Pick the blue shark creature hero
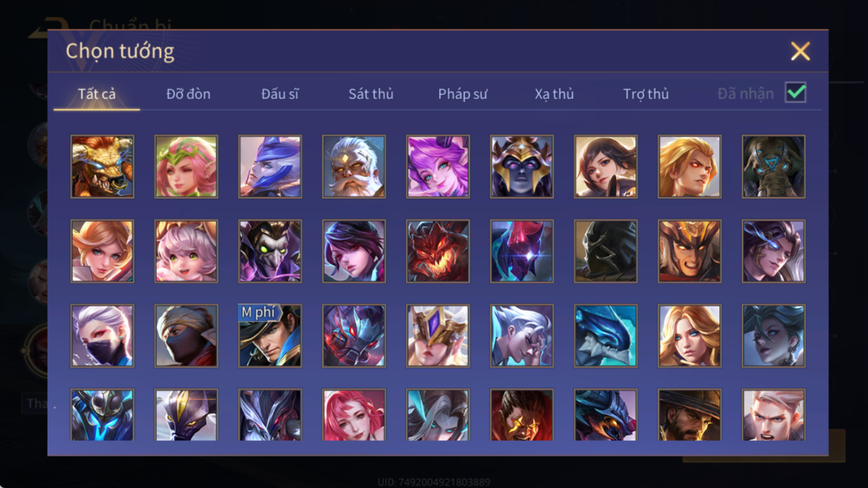868x488 pixels. [606, 335]
